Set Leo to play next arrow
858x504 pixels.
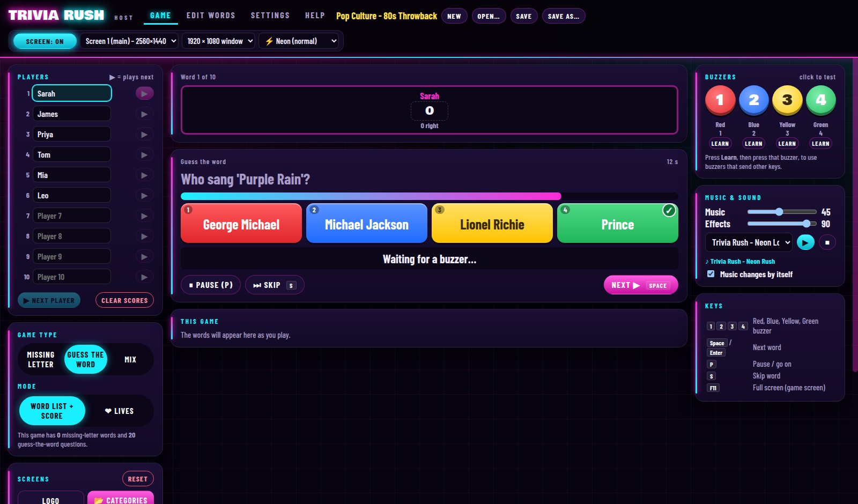(x=144, y=195)
